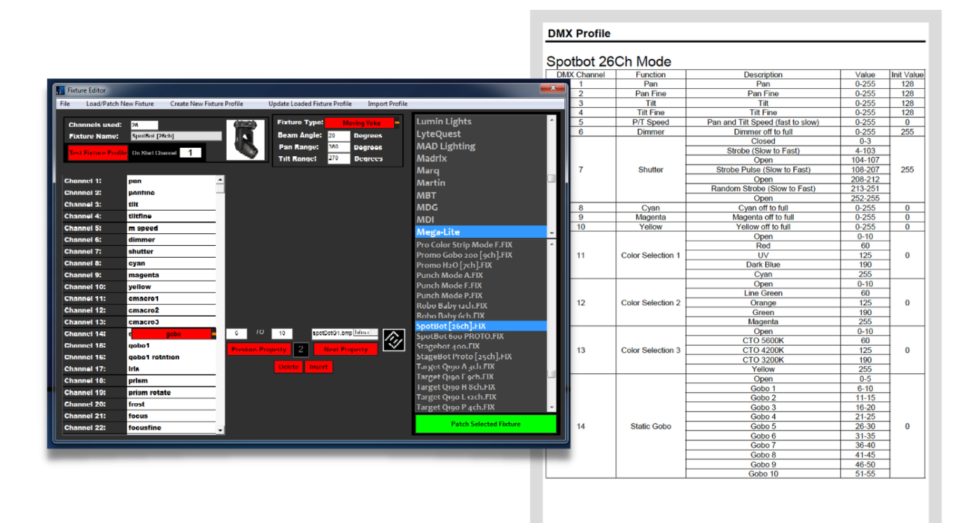
Task: Click the diamond bitmap preview icon
Action: click(x=394, y=340)
